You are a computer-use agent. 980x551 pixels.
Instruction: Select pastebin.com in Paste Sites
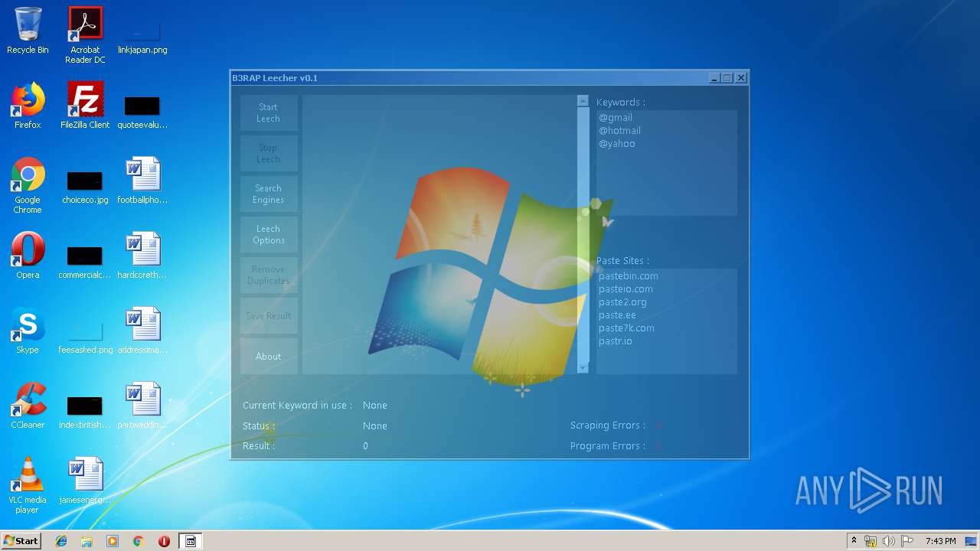point(628,275)
